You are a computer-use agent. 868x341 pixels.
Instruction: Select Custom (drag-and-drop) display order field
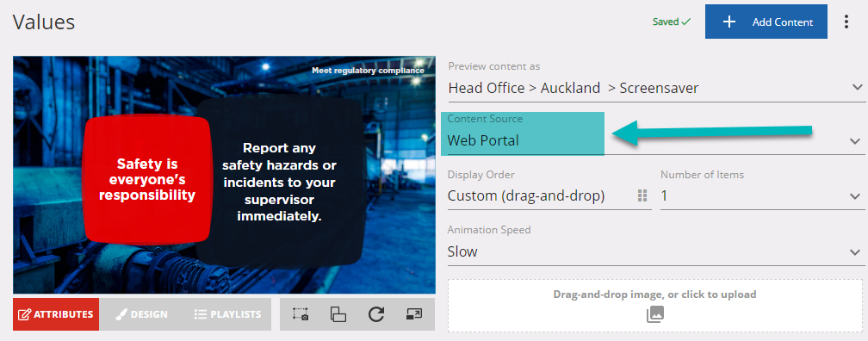tap(549, 196)
